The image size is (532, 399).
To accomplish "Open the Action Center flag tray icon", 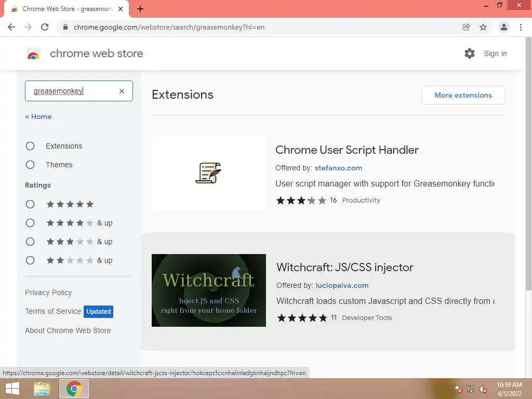I will click(458, 389).
